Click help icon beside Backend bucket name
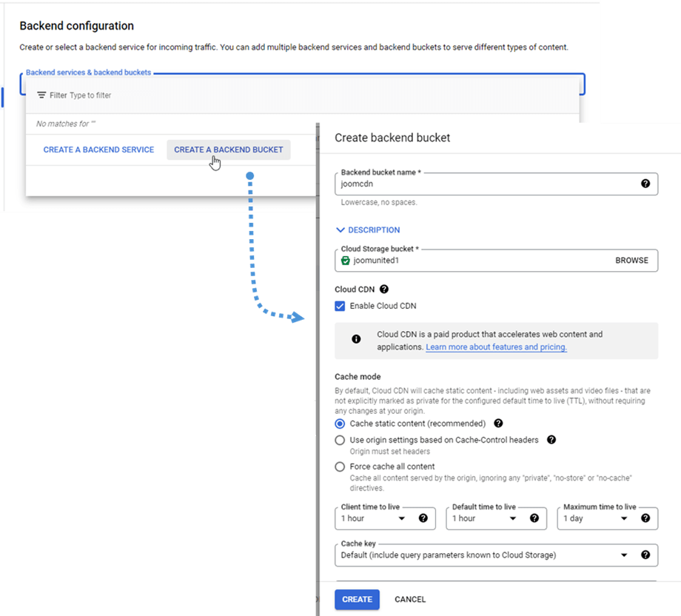The width and height of the screenshot is (681, 616). pyautogui.click(x=645, y=184)
